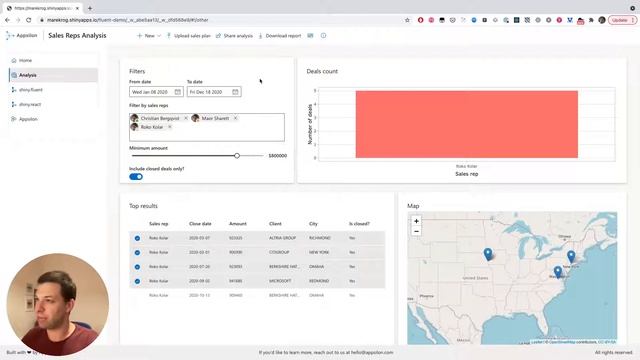The width and height of the screenshot is (640, 360).
Task: Click the Minimum amount slider handle
Action: pyautogui.click(x=237, y=156)
